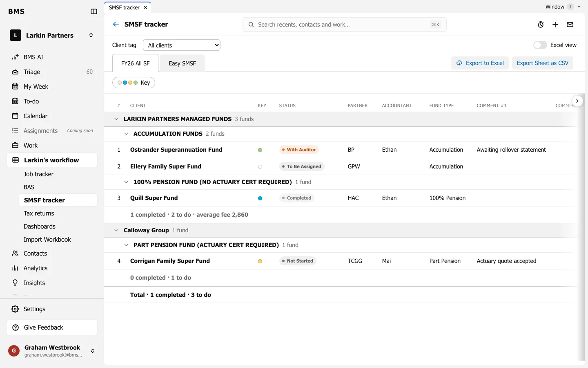Image resolution: width=588 pixels, height=368 pixels.
Task: Open Analytics in sidebar
Action: click(x=52, y=268)
